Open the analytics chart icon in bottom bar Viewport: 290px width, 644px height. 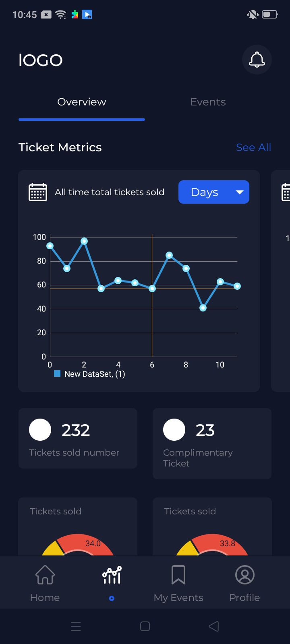point(112,575)
